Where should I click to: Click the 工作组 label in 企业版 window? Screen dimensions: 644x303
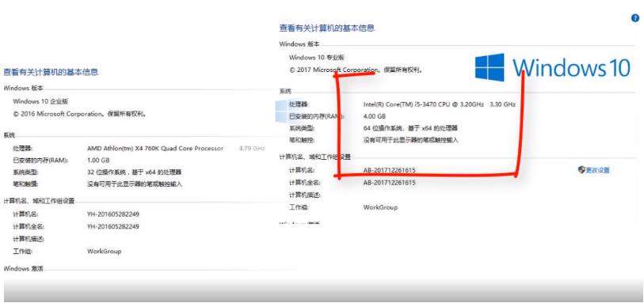point(23,252)
